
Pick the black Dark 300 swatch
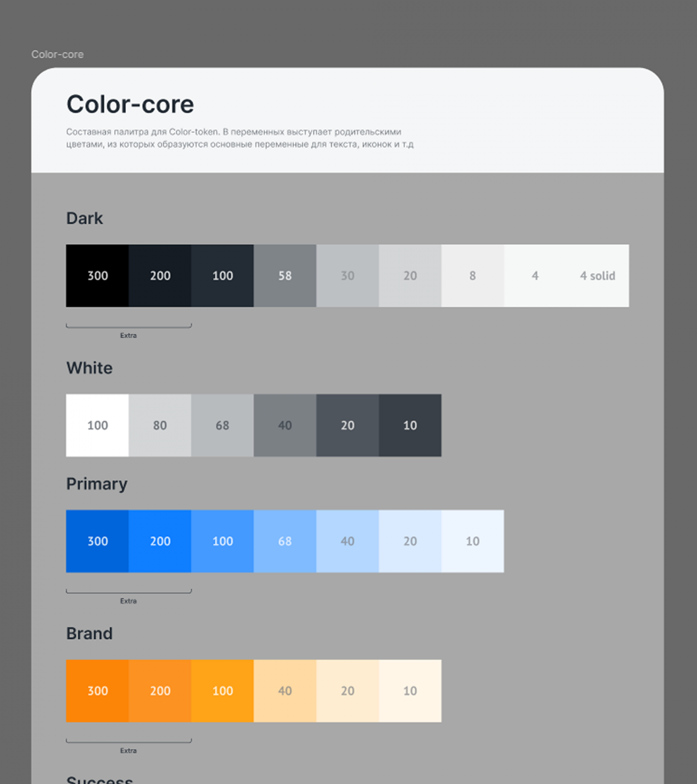point(97,276)
